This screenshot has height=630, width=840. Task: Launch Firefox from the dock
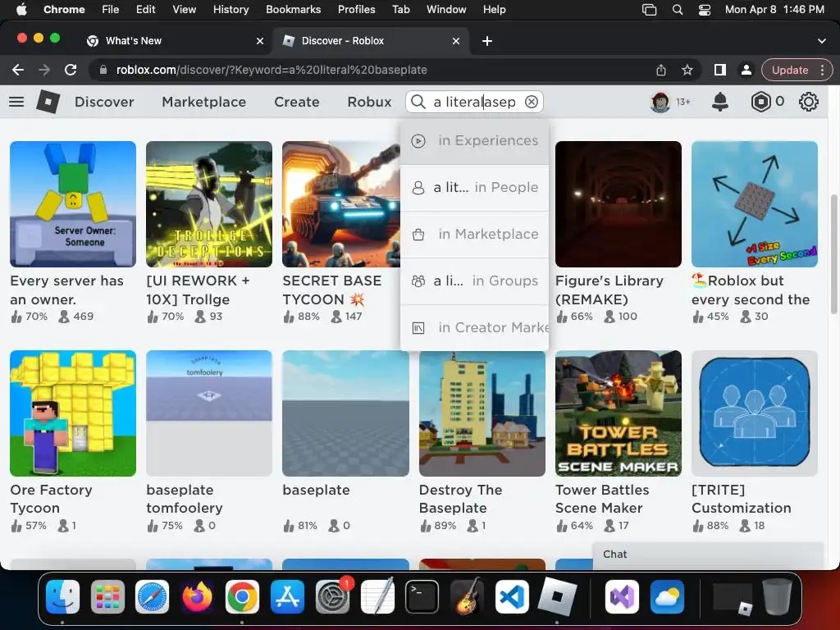click(197, 596)
